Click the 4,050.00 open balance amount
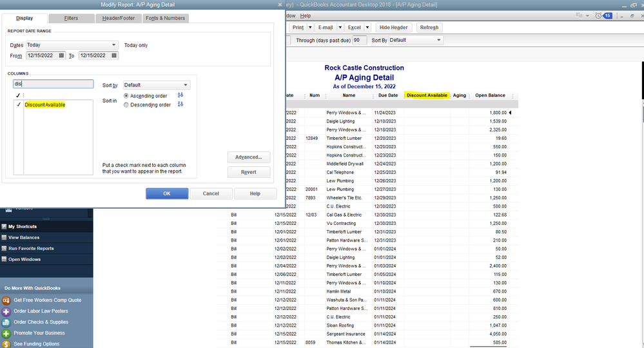The image size is (644, 348). coord(498,334)
